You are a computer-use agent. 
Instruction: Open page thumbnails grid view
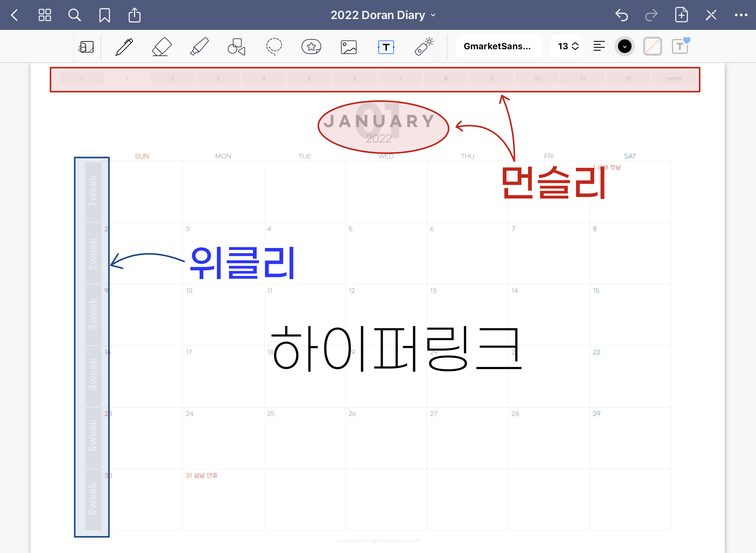[x=45, y=15]
